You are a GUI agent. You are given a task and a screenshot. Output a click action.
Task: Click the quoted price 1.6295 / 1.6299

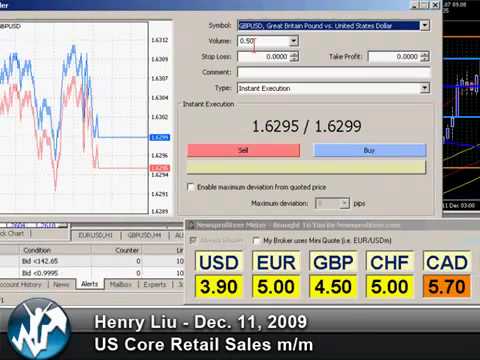click(306, 127)
